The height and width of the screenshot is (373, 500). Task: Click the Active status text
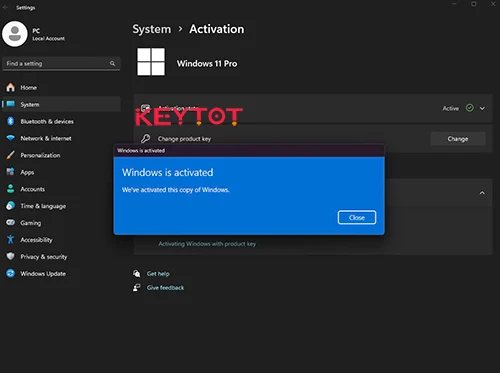coord(451,108)
